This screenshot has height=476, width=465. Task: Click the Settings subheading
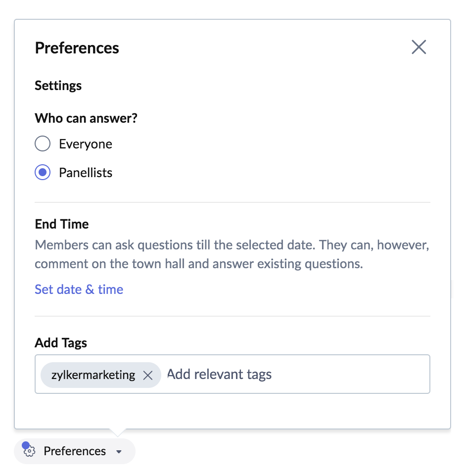coord(58,86)
